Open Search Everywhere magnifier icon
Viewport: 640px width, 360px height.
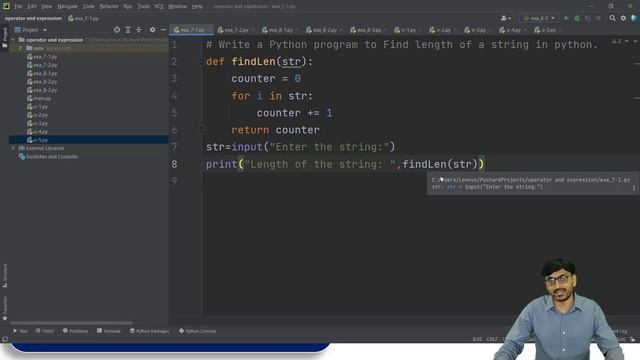coord(612,18)
